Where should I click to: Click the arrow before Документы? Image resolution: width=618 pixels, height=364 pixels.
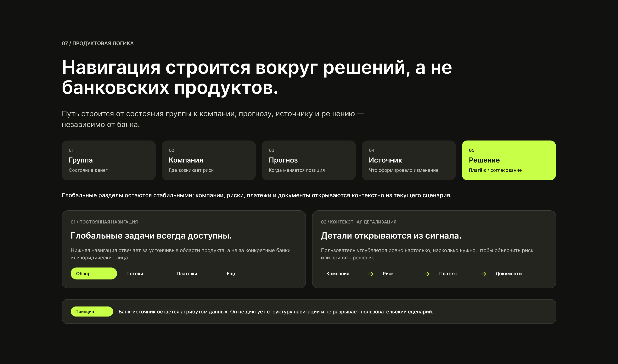click(484, 274)
